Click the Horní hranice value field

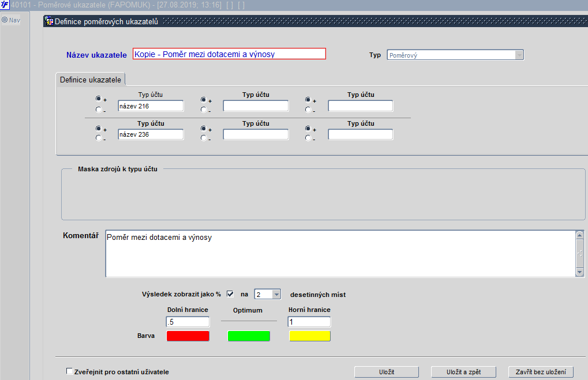309,322
